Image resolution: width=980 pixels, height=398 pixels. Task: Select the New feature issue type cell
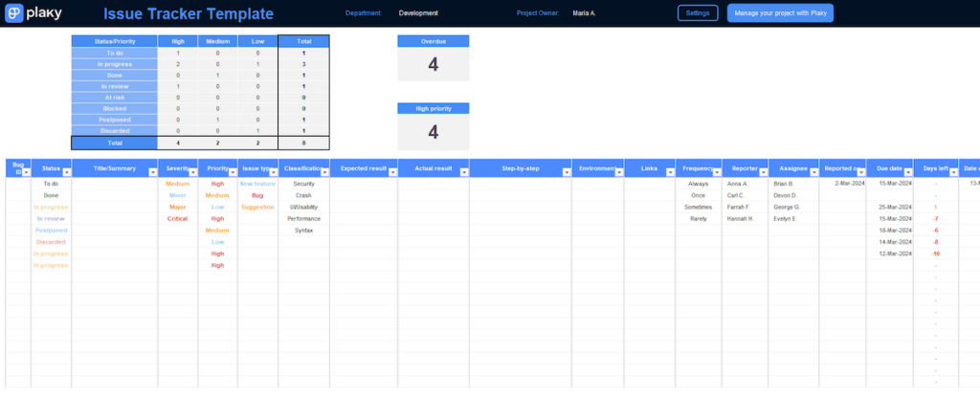tap(257, 183)
